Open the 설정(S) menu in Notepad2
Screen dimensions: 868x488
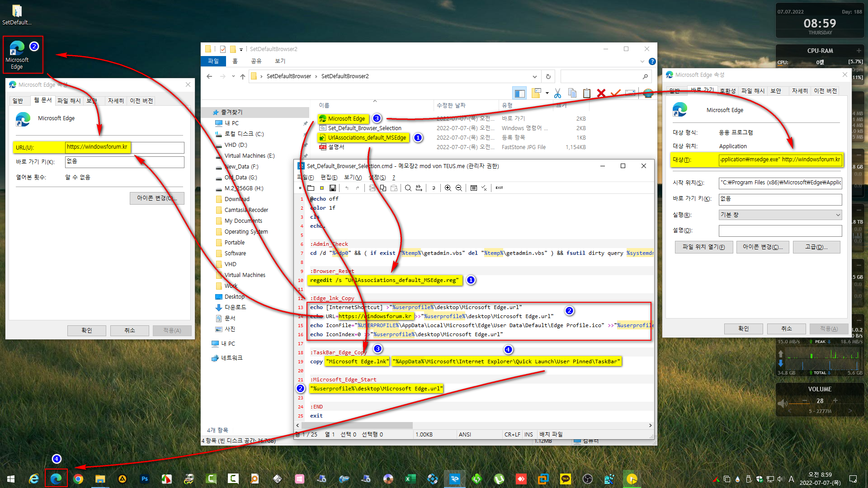(377, 178)
